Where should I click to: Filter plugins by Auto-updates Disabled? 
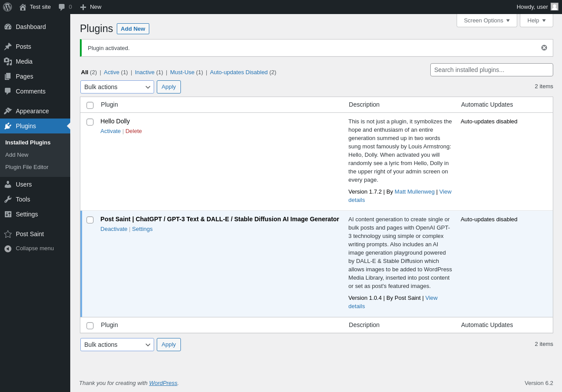pyautogui.click(x=239, y=72)
